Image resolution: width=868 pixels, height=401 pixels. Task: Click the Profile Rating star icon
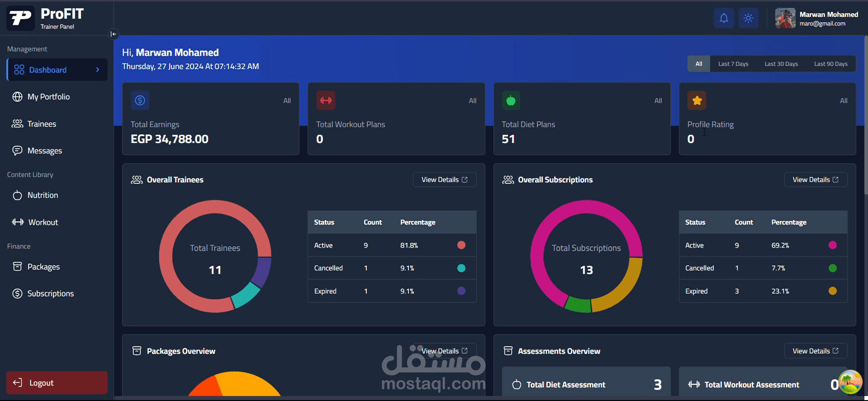click(x=697, y=100)
